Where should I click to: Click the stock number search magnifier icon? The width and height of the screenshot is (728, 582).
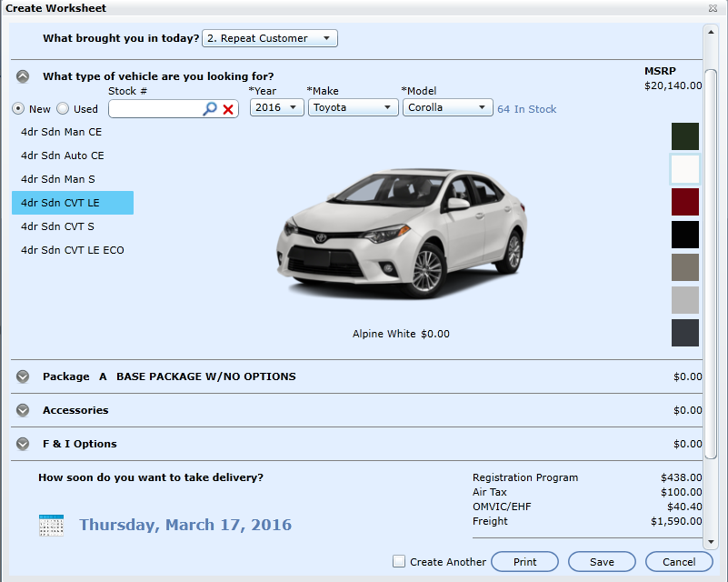click(210, 109)
